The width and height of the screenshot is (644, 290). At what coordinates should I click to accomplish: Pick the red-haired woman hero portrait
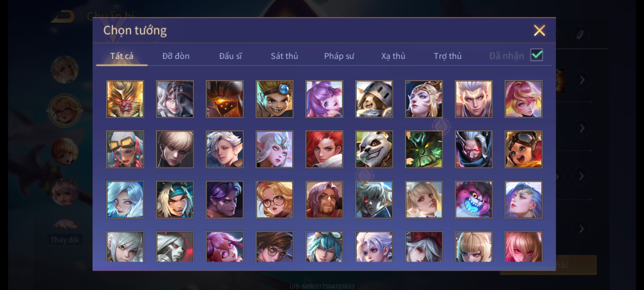coord(324,149)
